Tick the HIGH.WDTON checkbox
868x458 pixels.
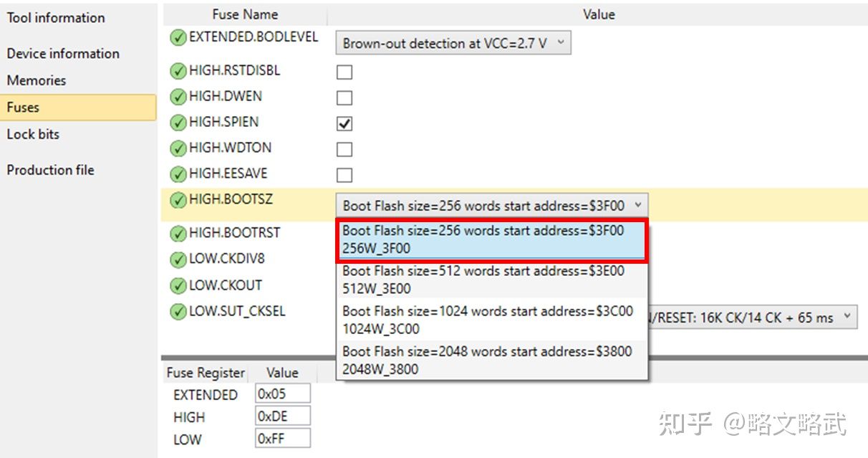tap(344, 149)
